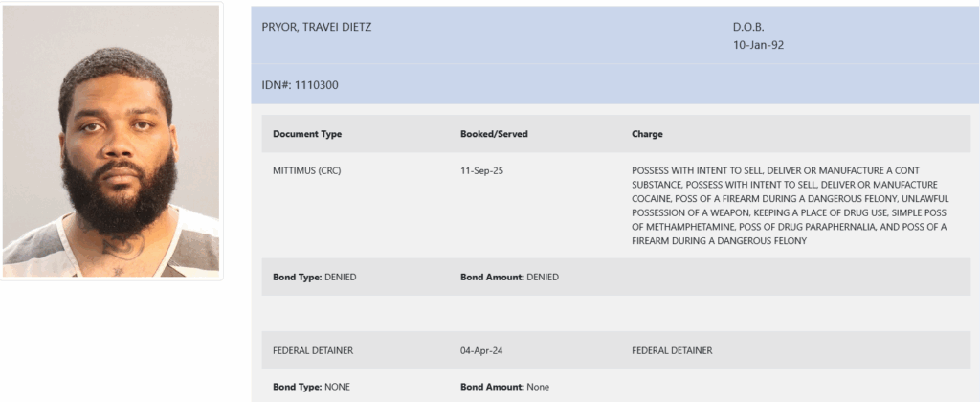Click Bond Amount: DENIED field
This screenshot has height=402, width=980.
[509, 277]
